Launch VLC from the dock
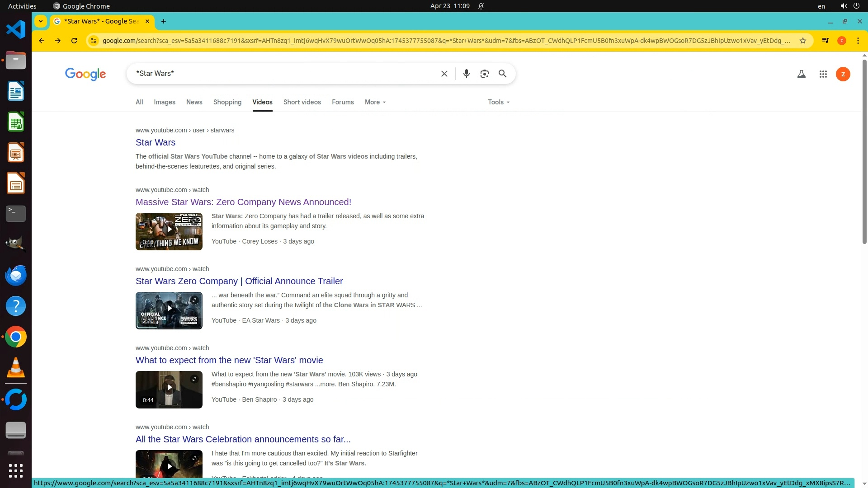Screen dimensions: 868x488 pyautogui.click(x=16, y=367)
